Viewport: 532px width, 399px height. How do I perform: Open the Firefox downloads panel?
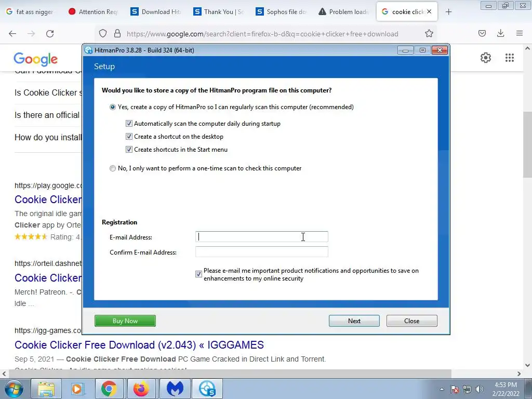[x=500, y=33]
